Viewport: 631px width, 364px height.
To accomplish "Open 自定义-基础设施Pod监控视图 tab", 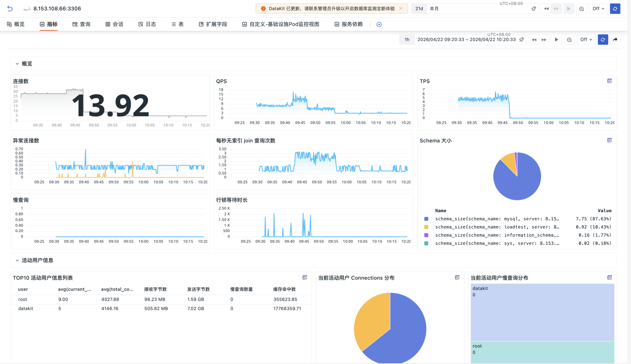I will [x=281, y=24].
